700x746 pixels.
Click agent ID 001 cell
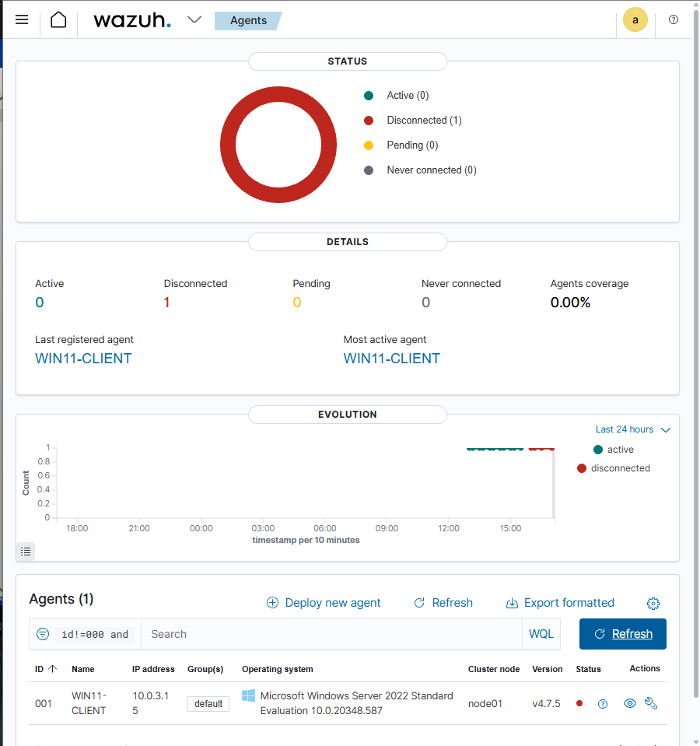tap(44, 703)
